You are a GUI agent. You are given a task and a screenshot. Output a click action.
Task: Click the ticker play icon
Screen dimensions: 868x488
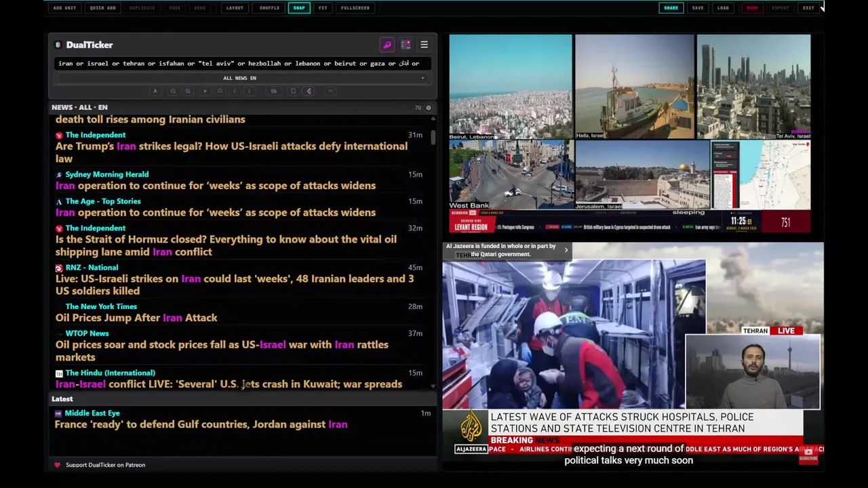click(205, 91)
